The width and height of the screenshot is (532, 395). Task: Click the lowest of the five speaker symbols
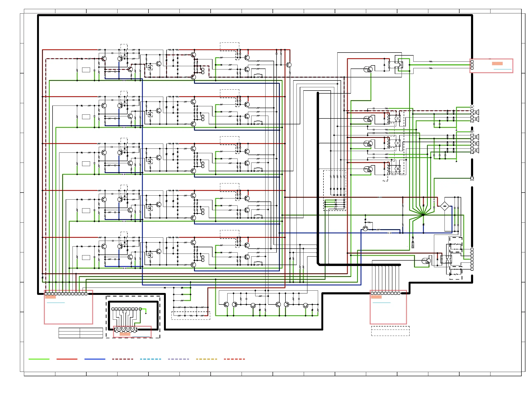(477, 150)
